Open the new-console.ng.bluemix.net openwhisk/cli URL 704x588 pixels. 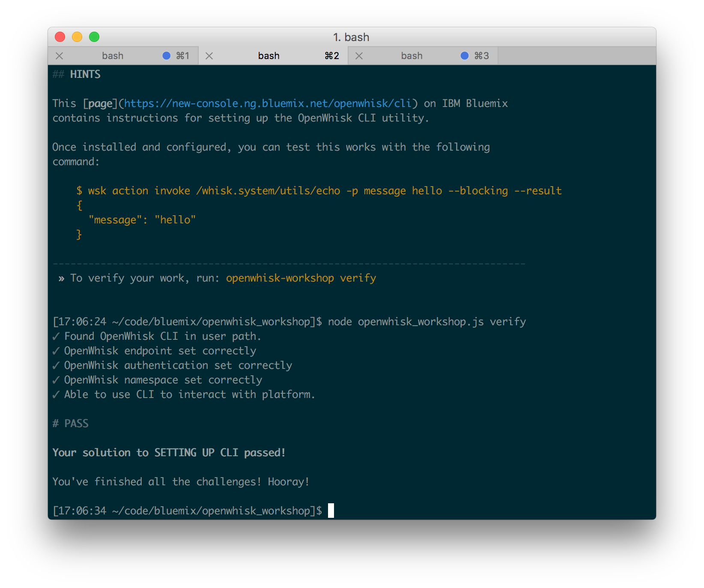click(x=268, y=104)
